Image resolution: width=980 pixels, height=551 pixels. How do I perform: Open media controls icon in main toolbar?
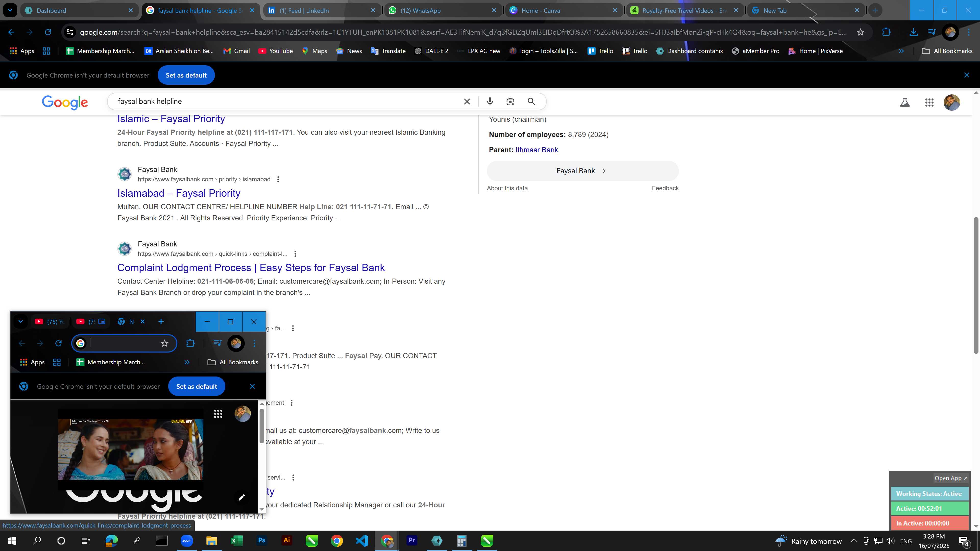932,32
